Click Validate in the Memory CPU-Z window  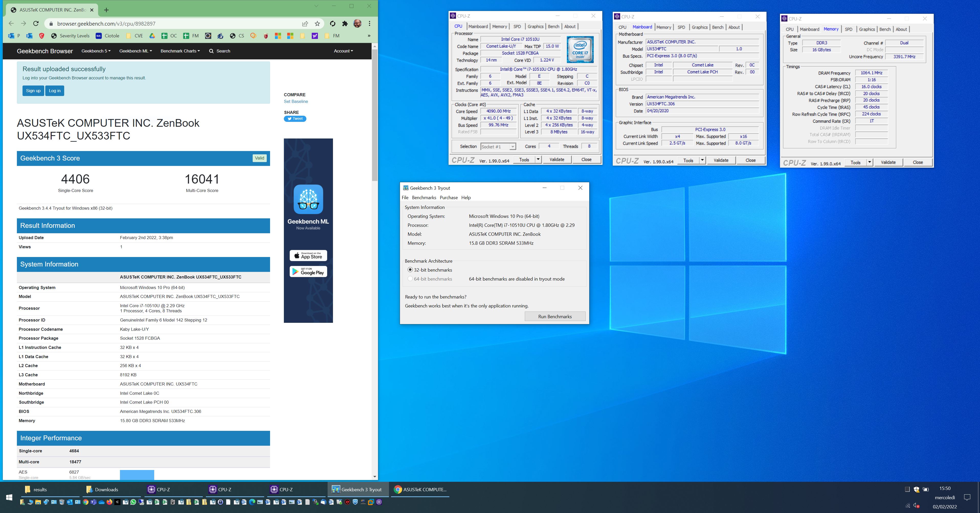click(888, 162)
